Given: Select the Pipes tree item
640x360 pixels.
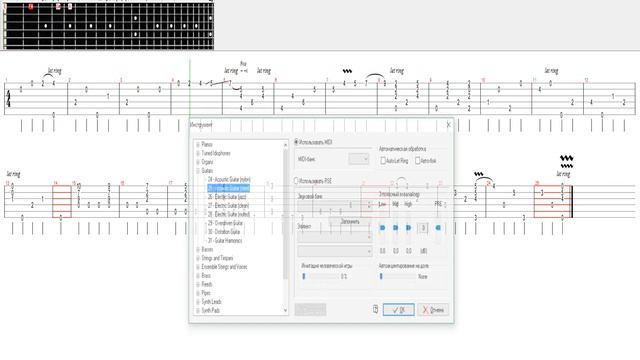Looking at the screenshot, I should point(206,293).
